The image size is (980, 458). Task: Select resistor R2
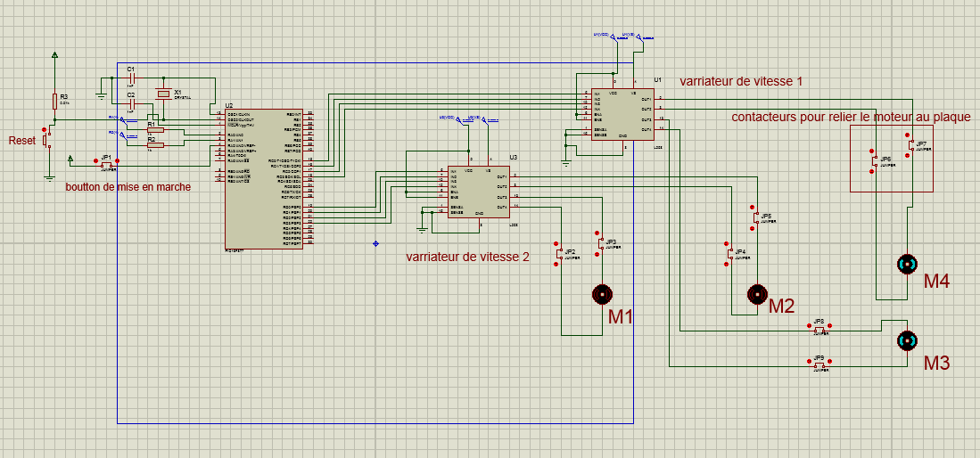click(155, 145)
